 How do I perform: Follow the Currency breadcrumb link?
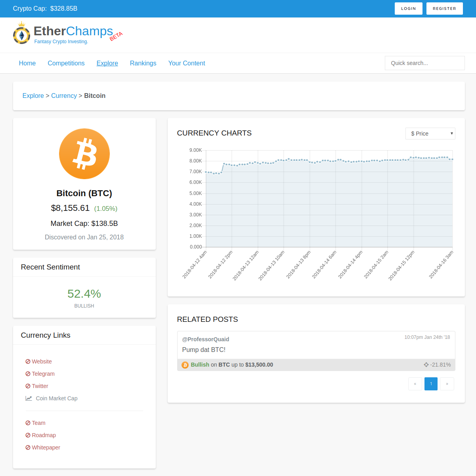coord(64,96)
